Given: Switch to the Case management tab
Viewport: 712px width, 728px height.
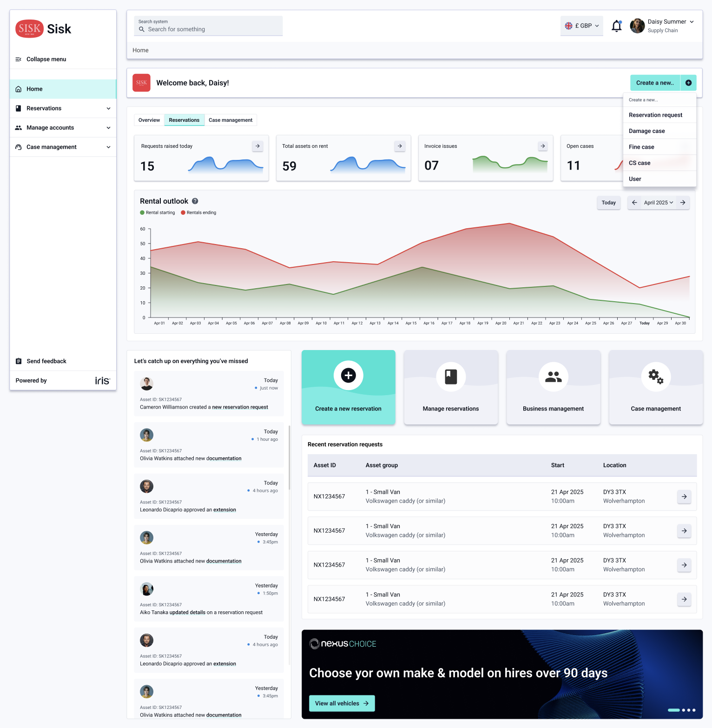Looking at the screenshot, I should click(230, 120).
